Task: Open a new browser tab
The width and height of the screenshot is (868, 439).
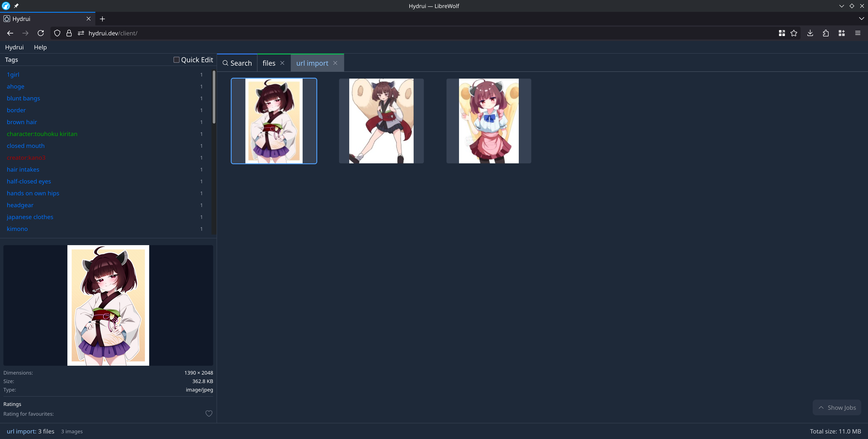Action: pyautogui.click(x=102, y=19)
